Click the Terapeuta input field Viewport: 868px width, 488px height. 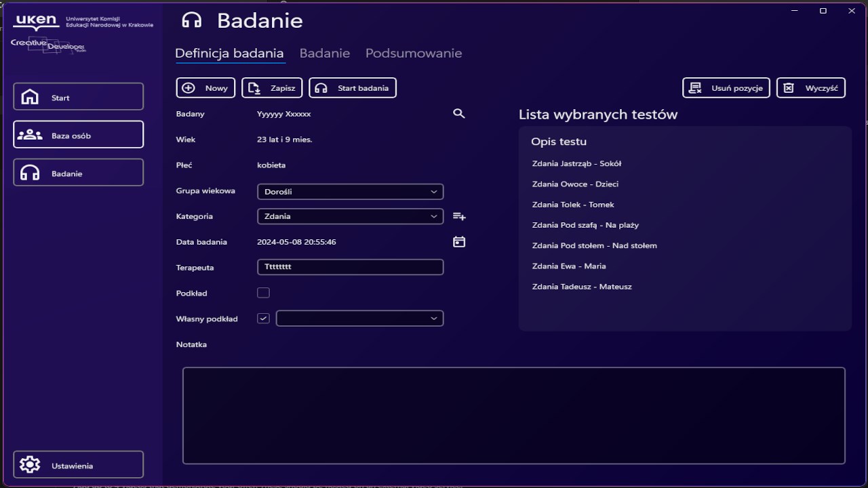click(351, 267)
